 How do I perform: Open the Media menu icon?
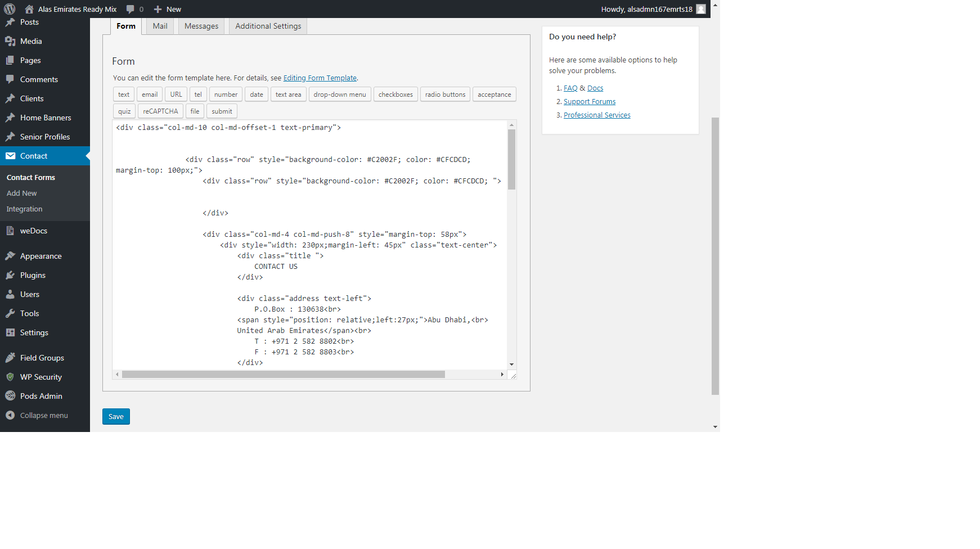tap(10, 41)
